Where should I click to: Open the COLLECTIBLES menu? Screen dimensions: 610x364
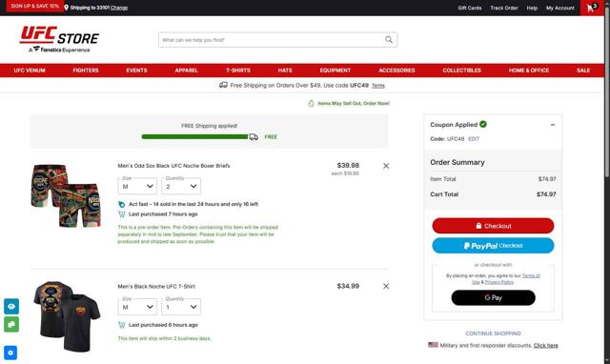(461, 71)
